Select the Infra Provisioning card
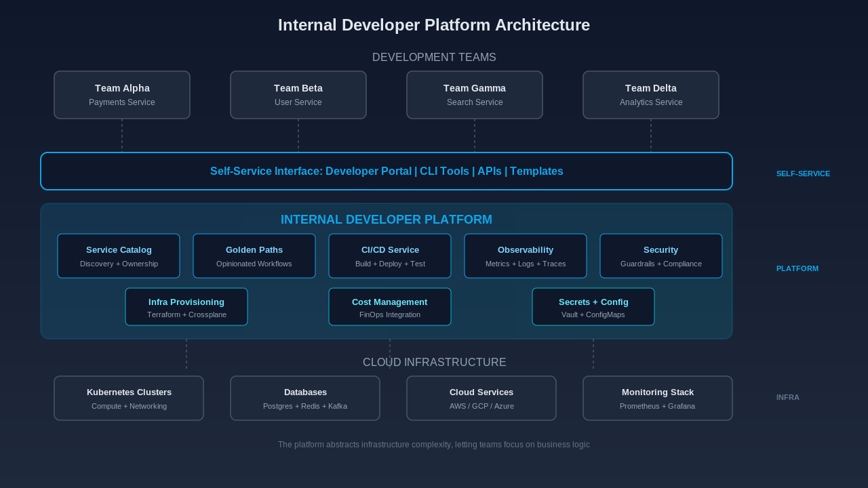Screen dimensions: 868x488 pos(186,307)
